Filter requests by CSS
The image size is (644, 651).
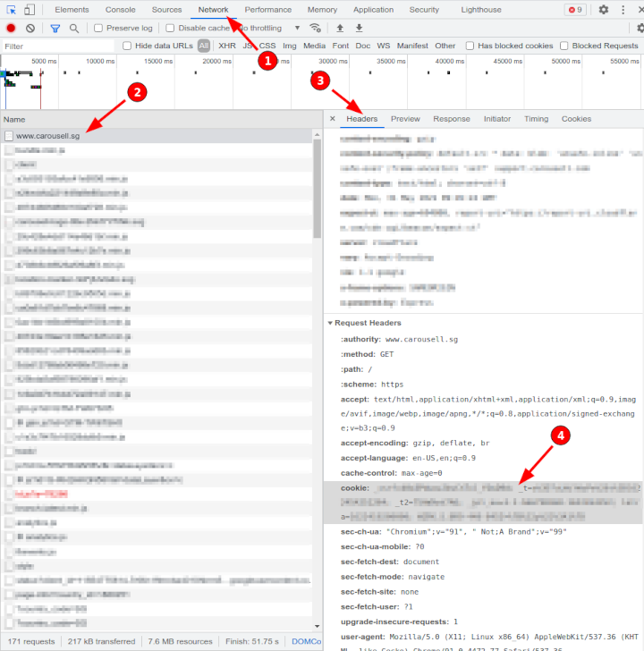coord(267,46)
